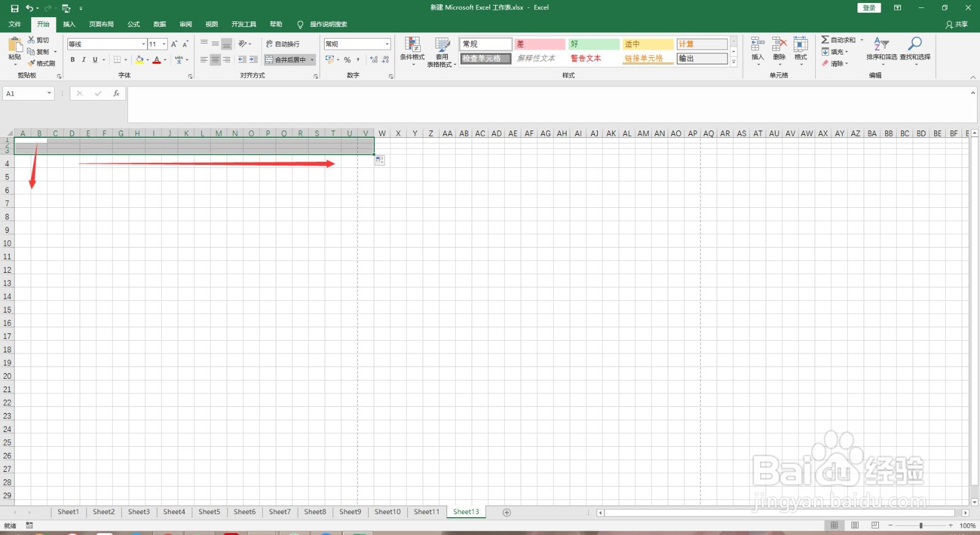Decrease indent icon
The width and height of the screenshot is (980, 535).
pyautogui.click(x=242, y=59)
